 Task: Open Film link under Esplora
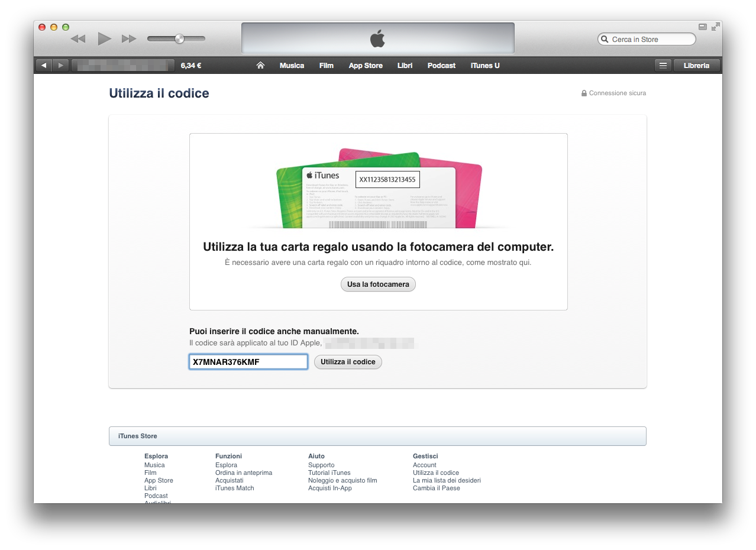coord(150,473)
